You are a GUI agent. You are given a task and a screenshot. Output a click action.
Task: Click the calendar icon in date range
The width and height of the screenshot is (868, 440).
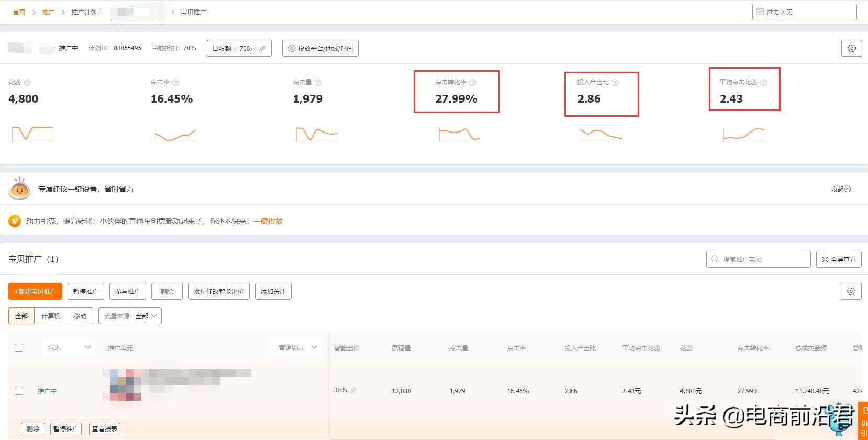click(760, 12)
